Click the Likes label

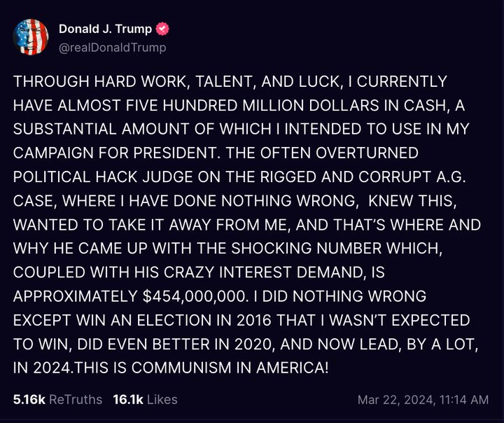[162, 399]
